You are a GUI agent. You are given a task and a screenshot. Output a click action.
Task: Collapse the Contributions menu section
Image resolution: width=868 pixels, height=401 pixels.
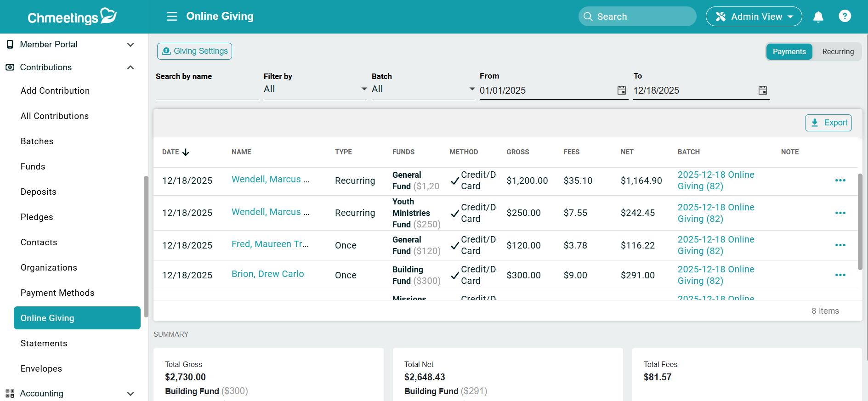tap(130, 68)
